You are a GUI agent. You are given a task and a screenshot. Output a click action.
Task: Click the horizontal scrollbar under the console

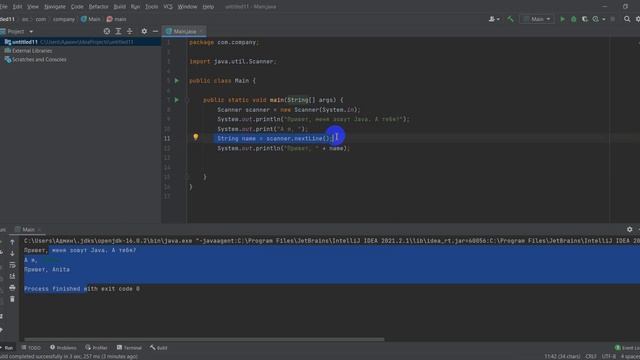coord(204,339)
